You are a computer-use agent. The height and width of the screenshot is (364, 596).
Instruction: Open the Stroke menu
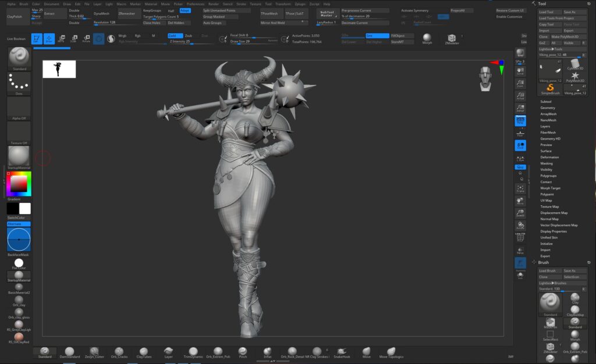pos(242,4)
